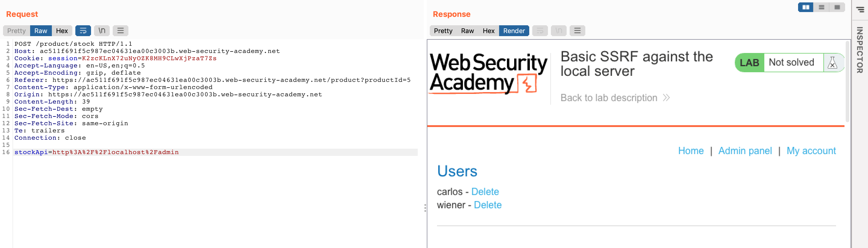
Task: Click the Content-Type header line
Action: pyautogui.click(x=114, y=87)
